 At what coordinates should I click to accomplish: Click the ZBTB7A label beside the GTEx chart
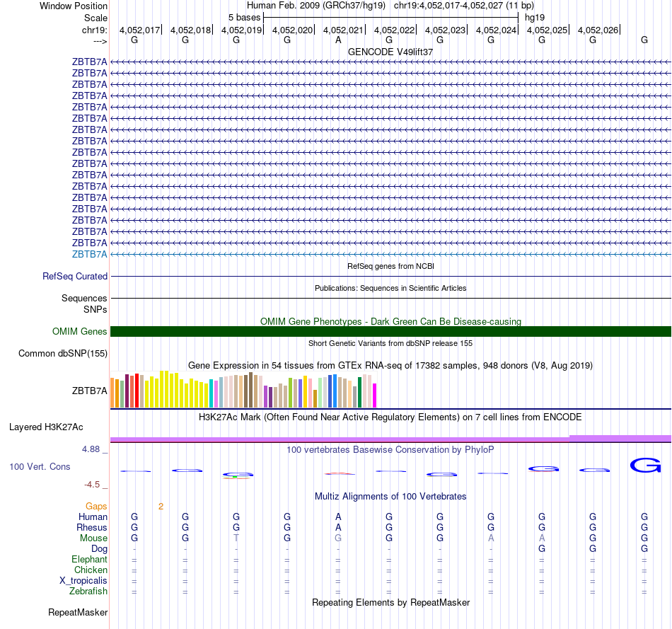point(89,391)
